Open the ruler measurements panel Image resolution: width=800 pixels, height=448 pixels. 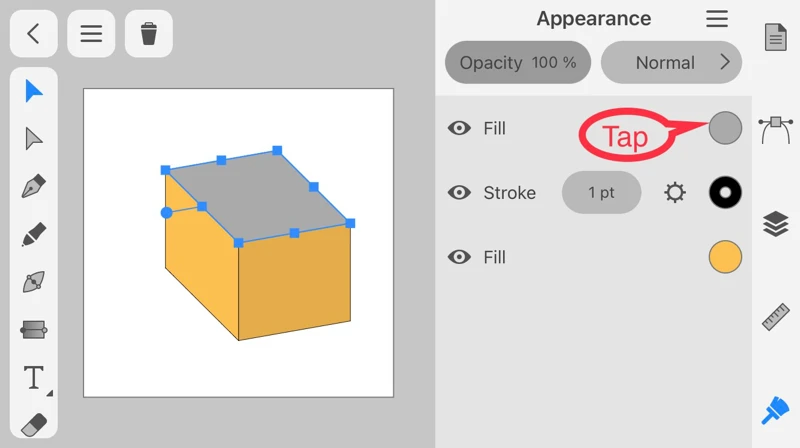pos(776,317)
